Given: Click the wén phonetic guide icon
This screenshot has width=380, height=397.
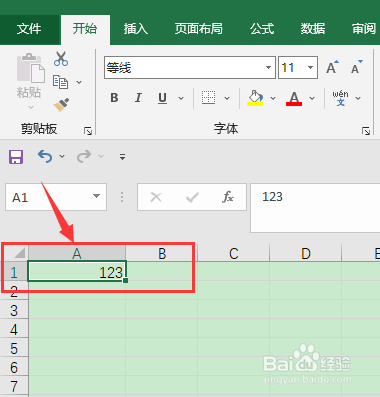Looking at the screenshot, I should coord(340,98).
